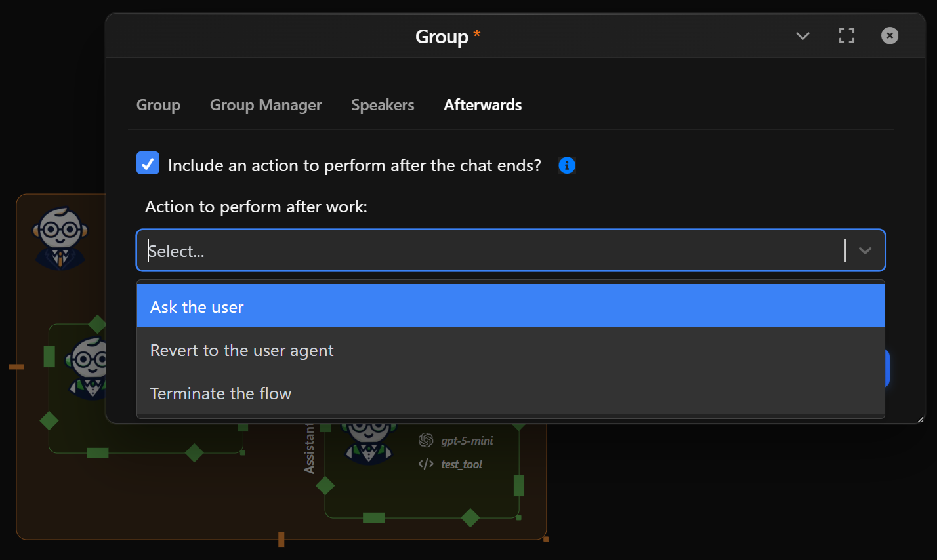This screenshot has height=560, width=937.
Task: Close the Group dialog
Action: [889, 36]
